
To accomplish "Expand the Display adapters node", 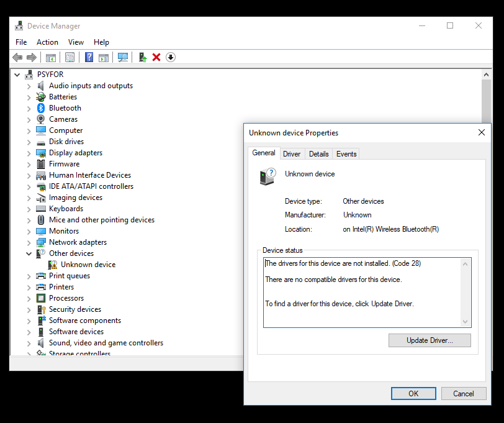I will pos(29,153).
